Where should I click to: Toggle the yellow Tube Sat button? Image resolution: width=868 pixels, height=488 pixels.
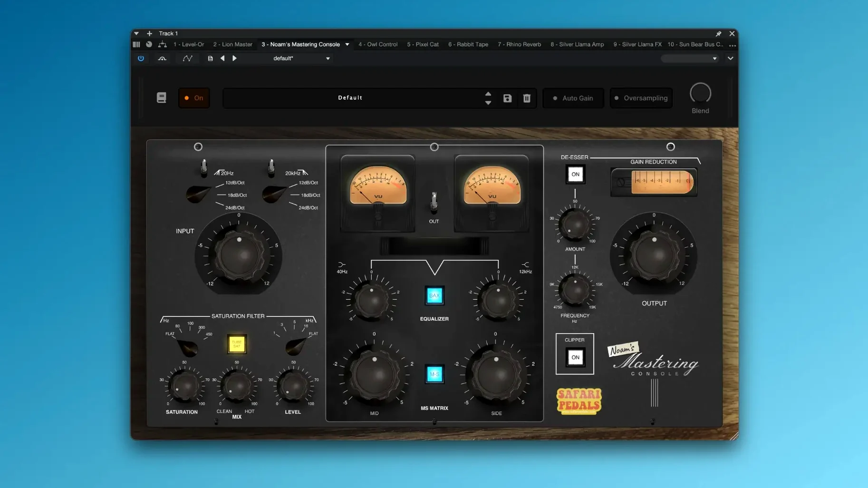[x=237, y=344]
